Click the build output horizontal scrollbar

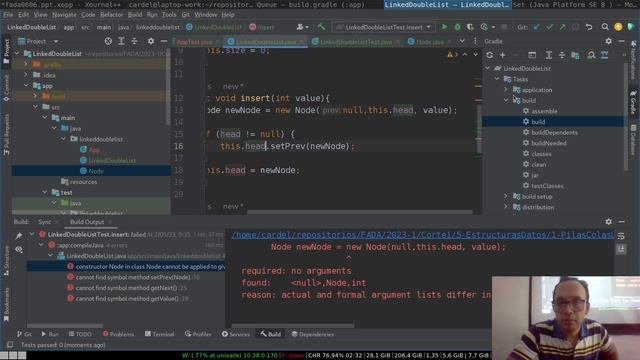tap(293, 326)
